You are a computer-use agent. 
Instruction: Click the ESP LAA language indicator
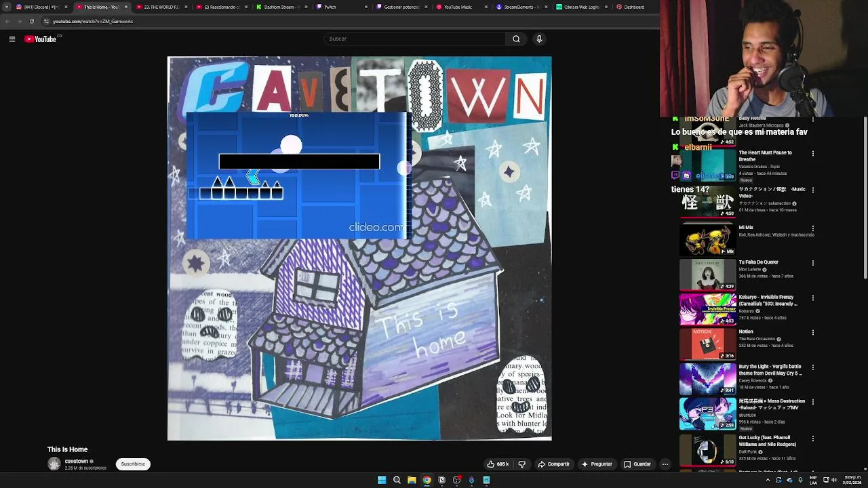click(x=813, y=480)
